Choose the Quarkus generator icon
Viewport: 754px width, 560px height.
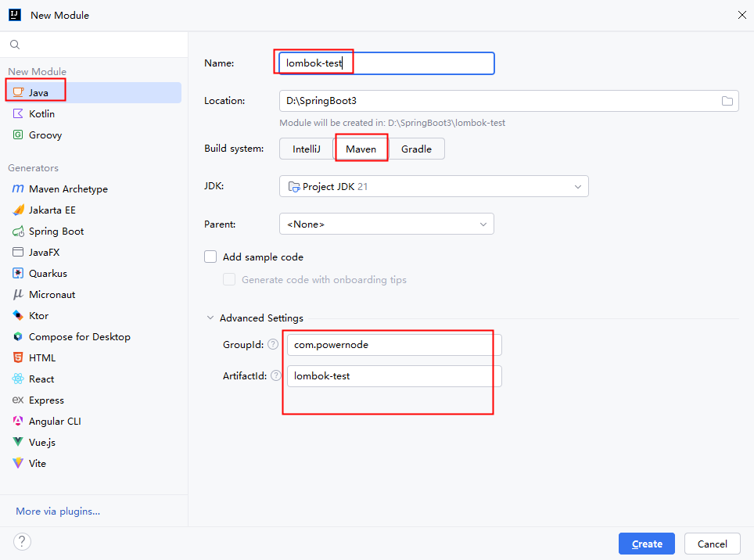pyautogui.click(x=17, y=273)
